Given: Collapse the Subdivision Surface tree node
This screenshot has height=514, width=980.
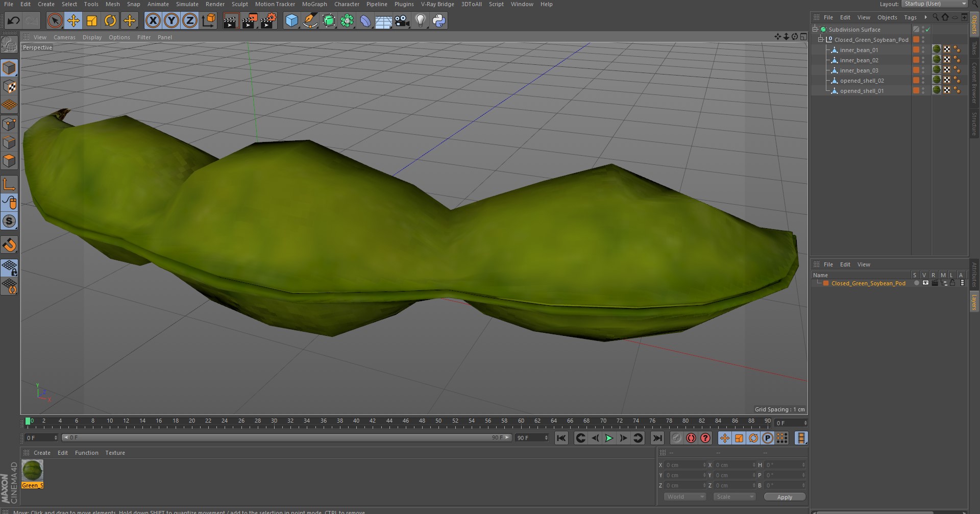Looking at the screenshot, I should [x=815, y=30].
